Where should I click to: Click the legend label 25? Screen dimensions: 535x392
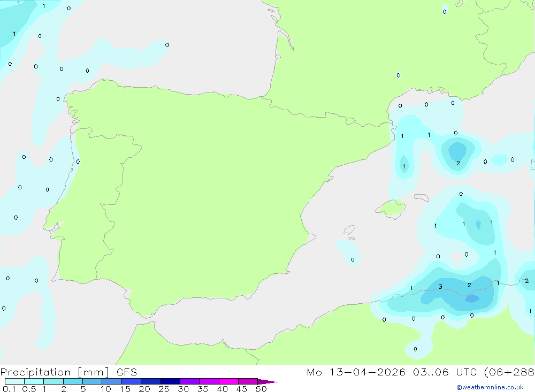(x=164, y=389)
